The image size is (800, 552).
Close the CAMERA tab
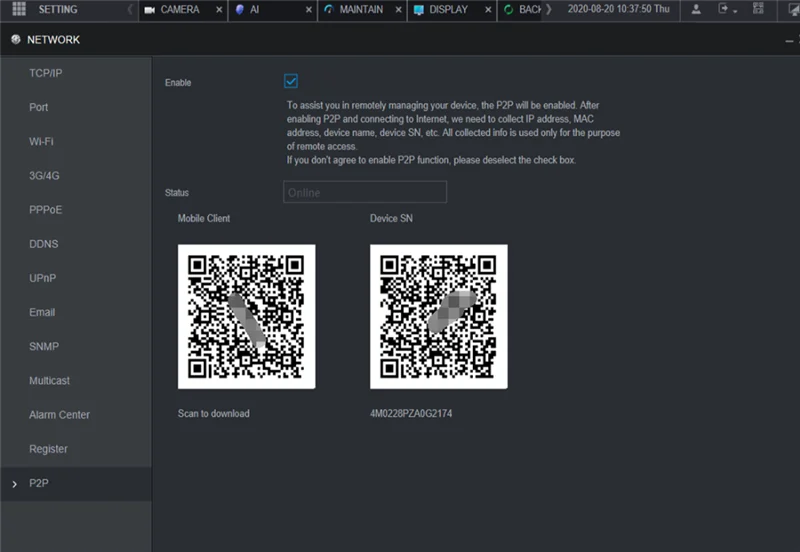[219, 10]
